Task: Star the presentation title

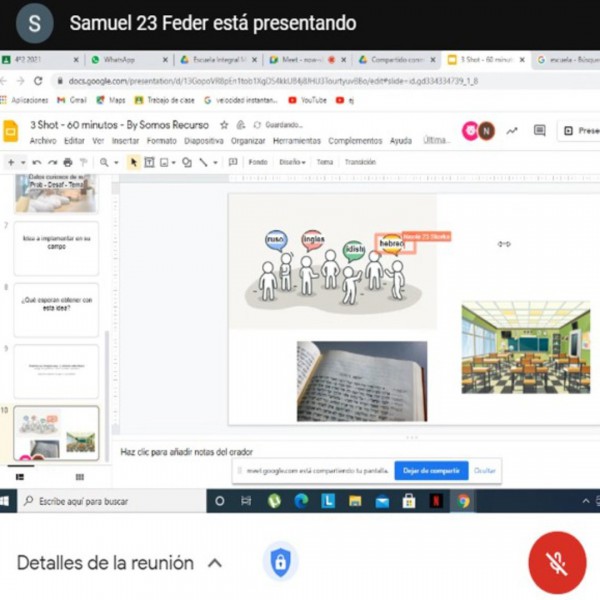Action: [224, 125]
